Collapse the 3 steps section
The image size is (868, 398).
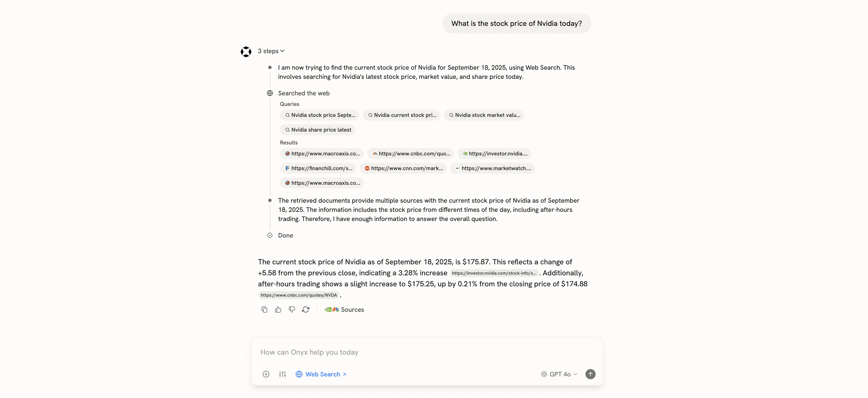pos(271,51)
